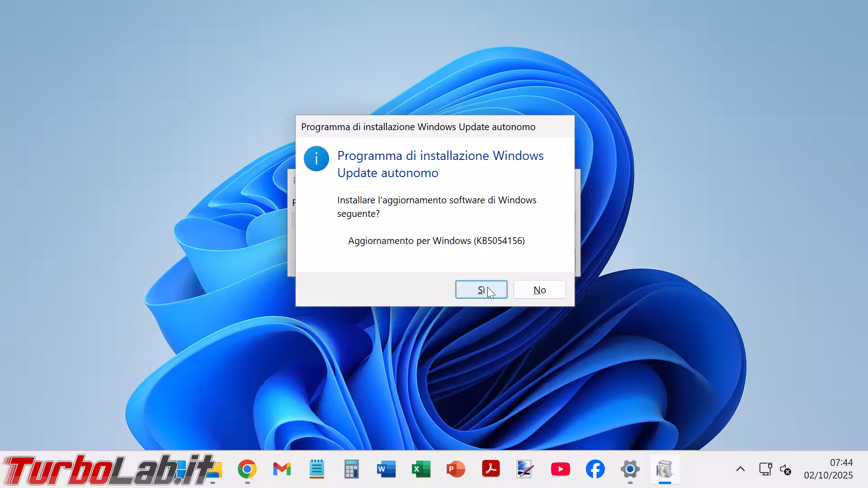Click the dialog title bar text
The height and width of the screenshot is (488, 868).
[x=418, y=127]
